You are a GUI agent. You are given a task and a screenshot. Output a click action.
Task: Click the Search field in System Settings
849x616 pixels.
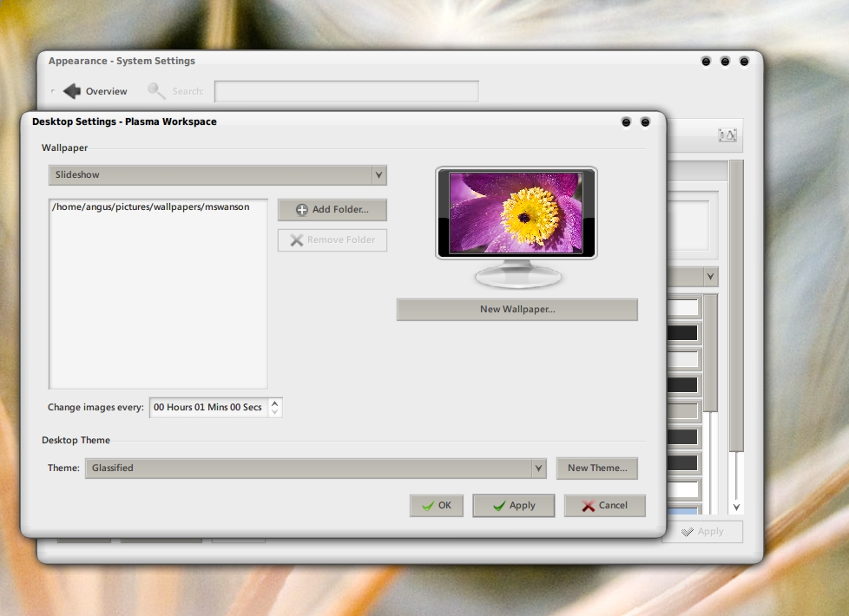pyautogui.click(x=346, y=91)
